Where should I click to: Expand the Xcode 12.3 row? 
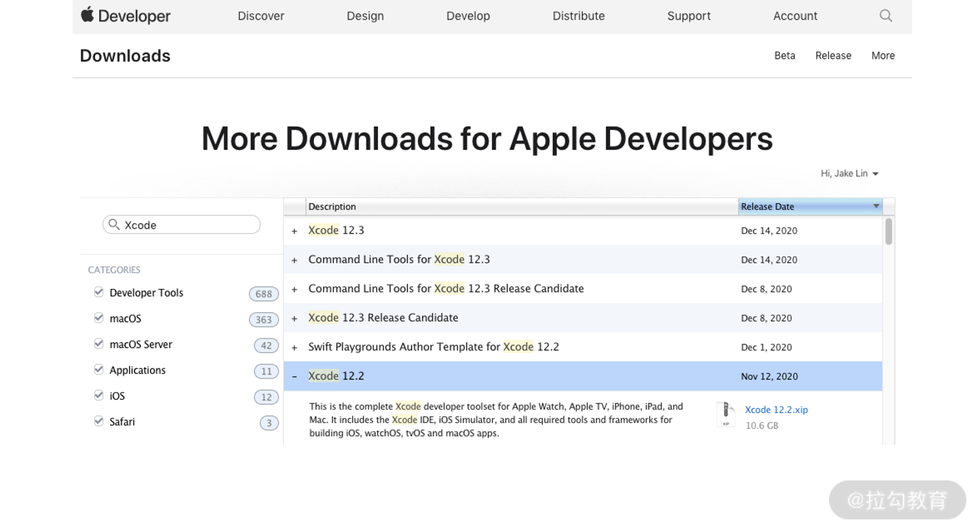(x=295, y=231)
